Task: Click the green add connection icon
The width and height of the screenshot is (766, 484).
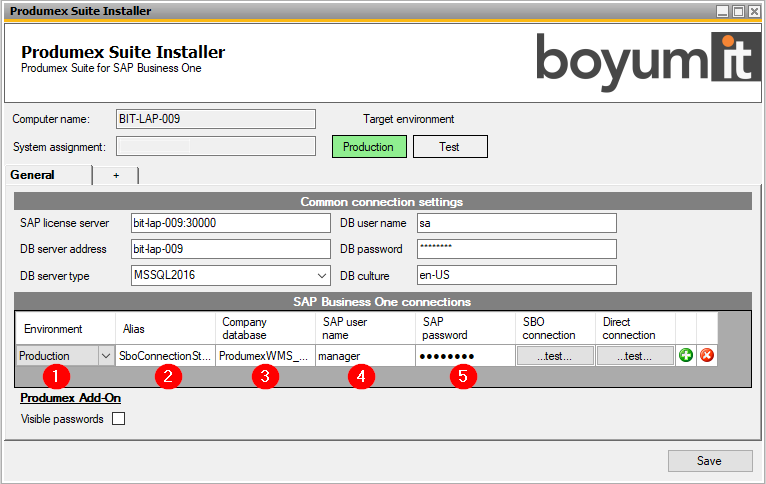Action: (686, 356)
